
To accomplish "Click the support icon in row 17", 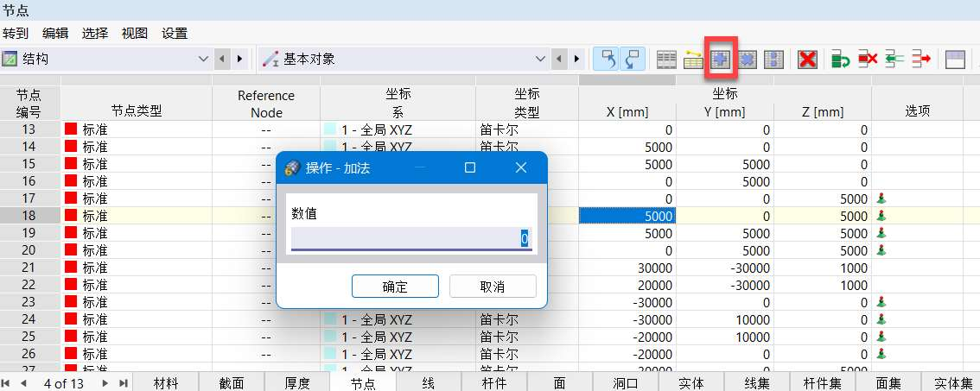I will coord(881,199).
